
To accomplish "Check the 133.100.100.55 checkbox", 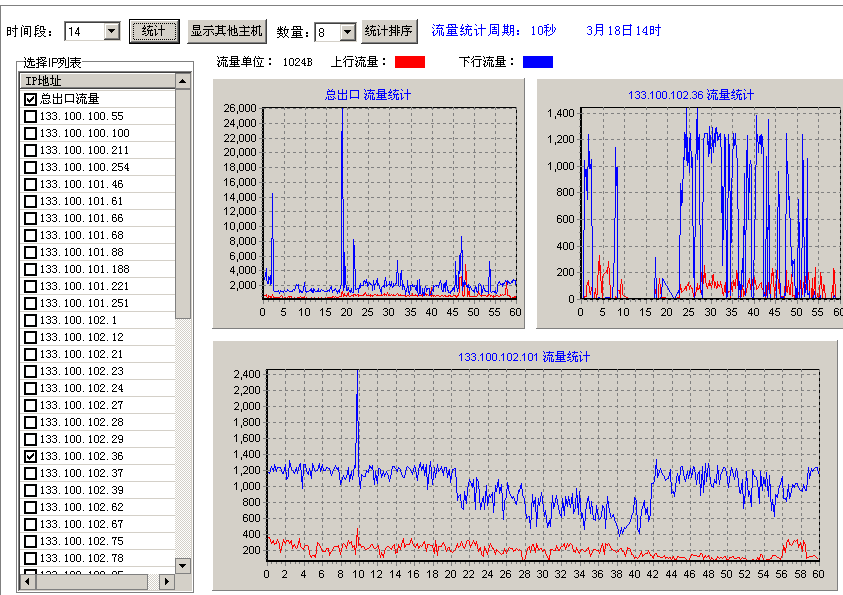I will pyautogui.click(x=30, y=116).
